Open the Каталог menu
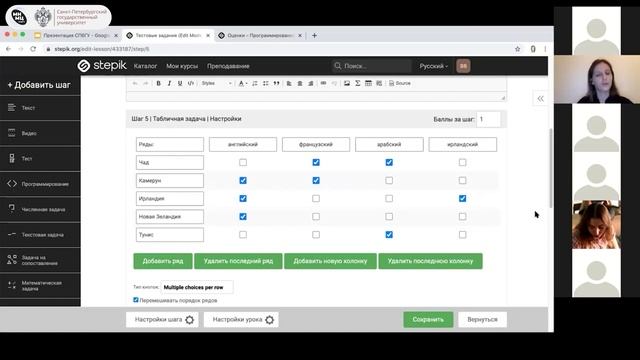Viewport: 640px width, 360px height. point(145,66)
